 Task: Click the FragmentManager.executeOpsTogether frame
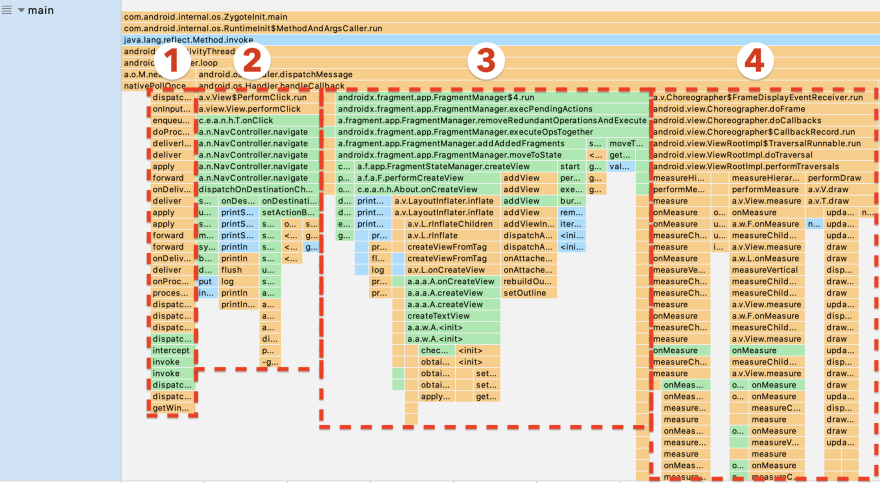[492, 132]
